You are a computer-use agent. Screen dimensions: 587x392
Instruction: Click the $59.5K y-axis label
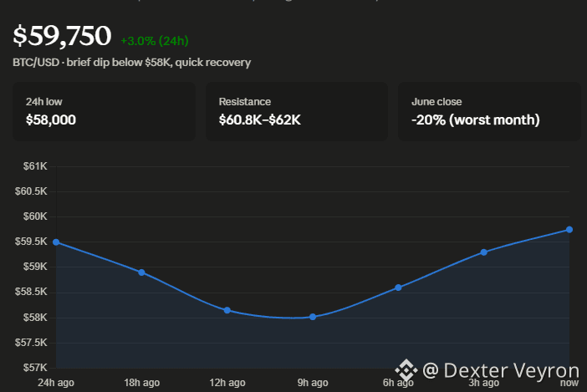[31, 242]
